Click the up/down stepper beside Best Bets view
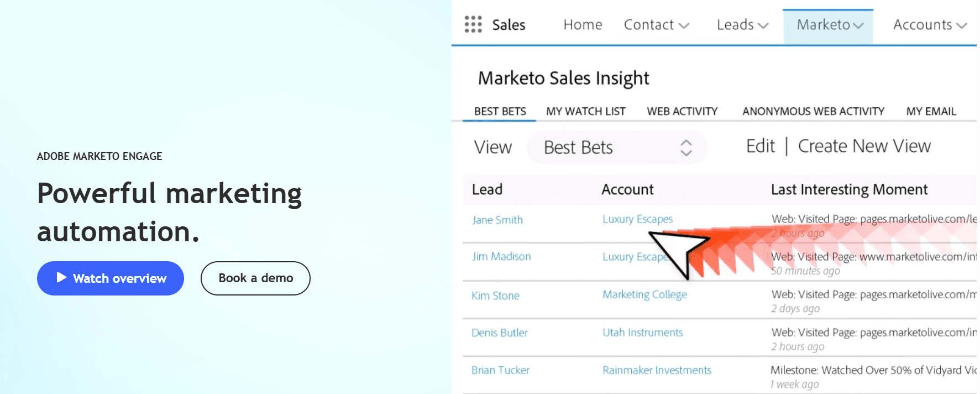The height and width of the screenshot is (394, 980). [685, 148]
